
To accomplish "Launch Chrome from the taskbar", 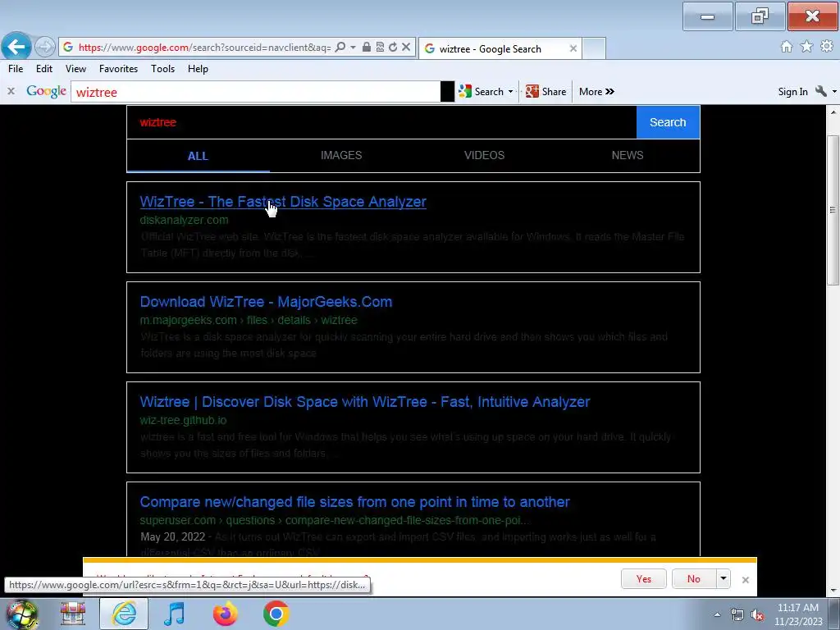I will coord(276,614).
